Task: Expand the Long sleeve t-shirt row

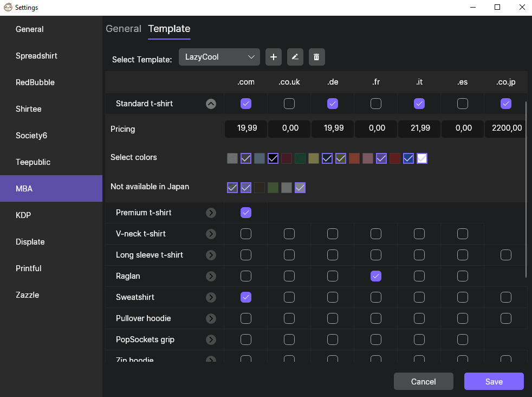Action: pos(211,255)
